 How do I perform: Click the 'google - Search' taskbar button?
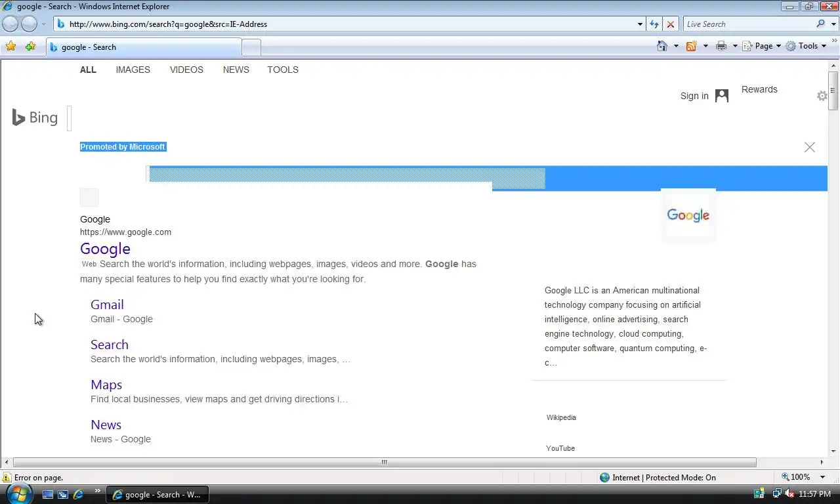point(157,495)
